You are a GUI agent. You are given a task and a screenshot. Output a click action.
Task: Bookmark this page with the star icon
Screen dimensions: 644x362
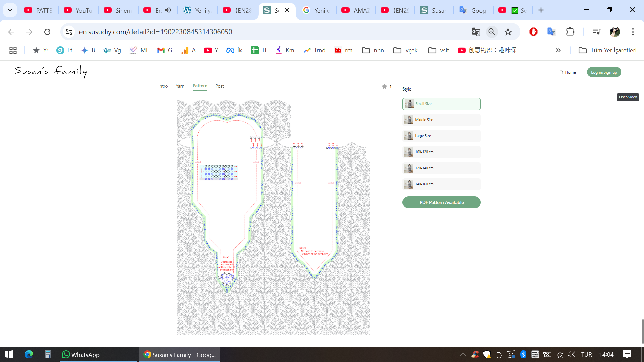(508, 32)
